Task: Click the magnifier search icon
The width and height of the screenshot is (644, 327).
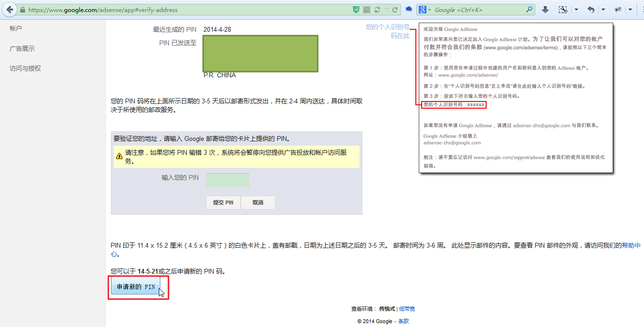Action: coord(529,10)
